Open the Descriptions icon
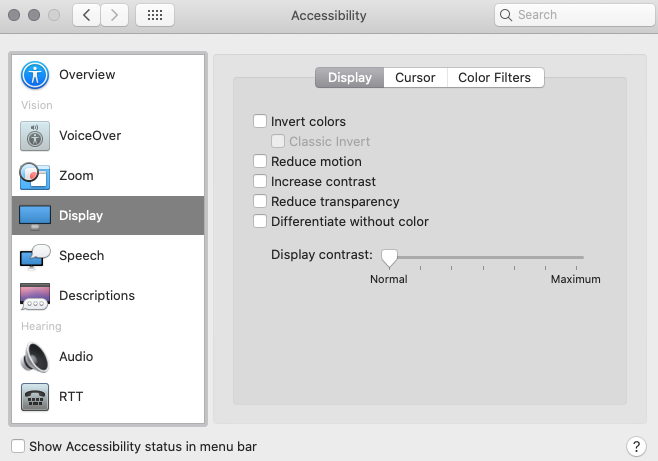 tap(35, 296)
